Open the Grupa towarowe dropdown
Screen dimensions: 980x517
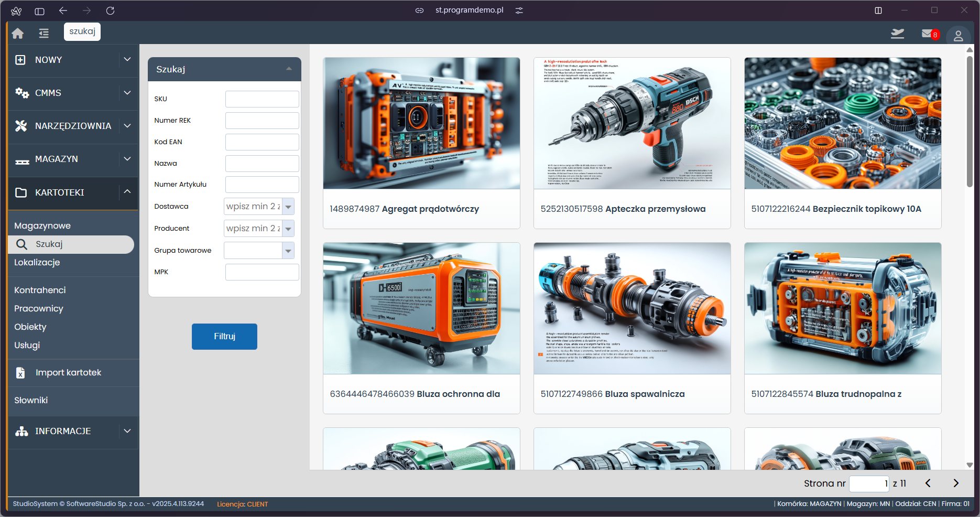(288, 251)
